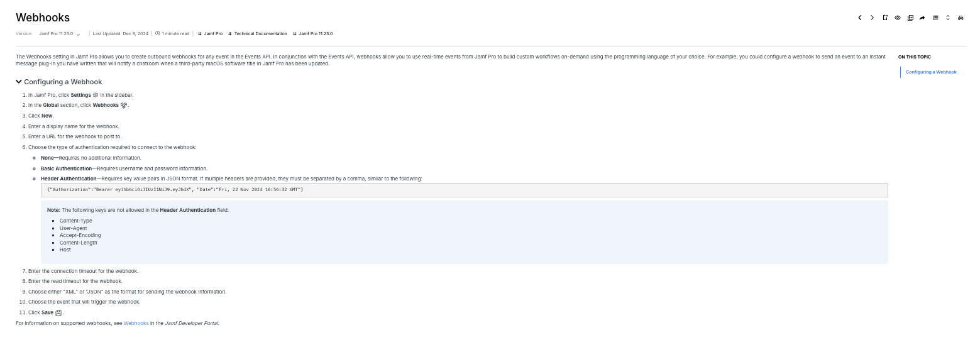This screenshot has height=347, width=980.
Task: Click the share arrow icon
Action: [922, 18]
